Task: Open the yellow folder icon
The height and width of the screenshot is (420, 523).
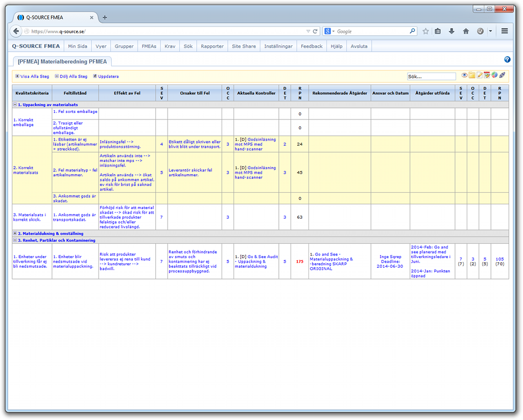Action: click(x=472, y=76)
